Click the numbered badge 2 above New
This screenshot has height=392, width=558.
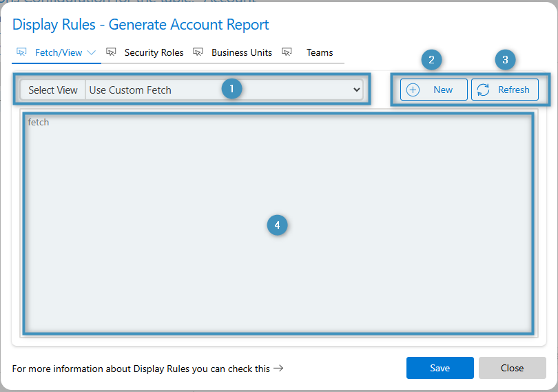coord(431,60)
